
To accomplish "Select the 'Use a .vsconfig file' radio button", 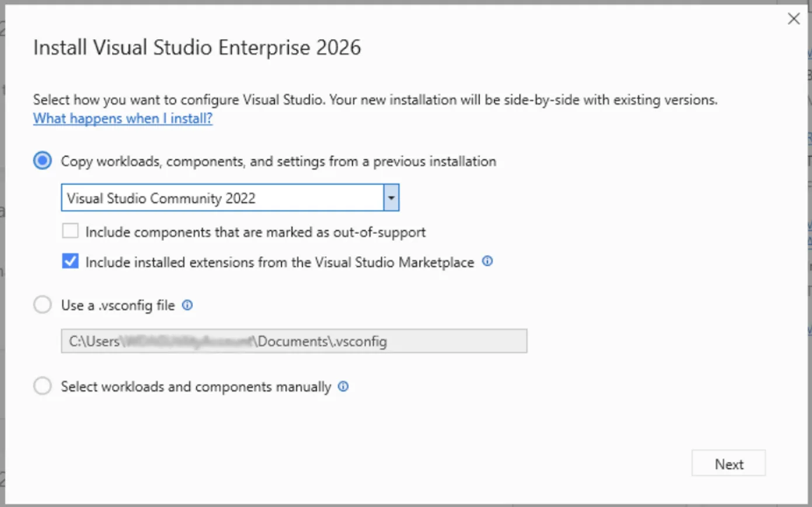I will coord(42,304).
